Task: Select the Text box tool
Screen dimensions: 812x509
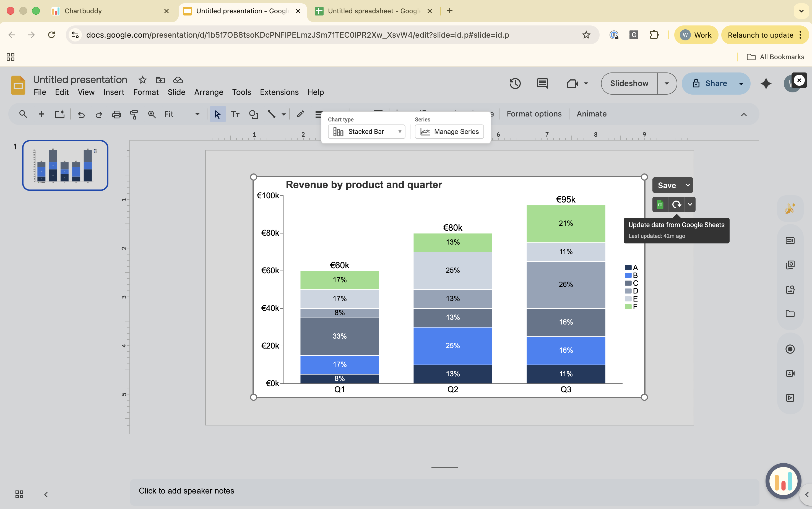Action: pyautogui.click(x=235, y=114)
